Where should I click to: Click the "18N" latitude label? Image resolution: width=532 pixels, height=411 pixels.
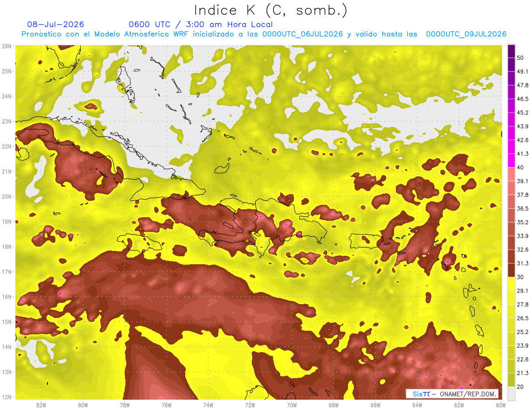[x=6, y=247]
